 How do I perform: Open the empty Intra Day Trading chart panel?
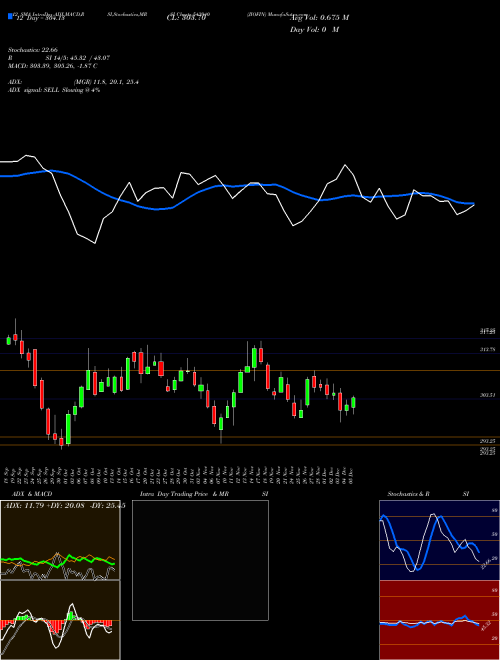[200, 560]
